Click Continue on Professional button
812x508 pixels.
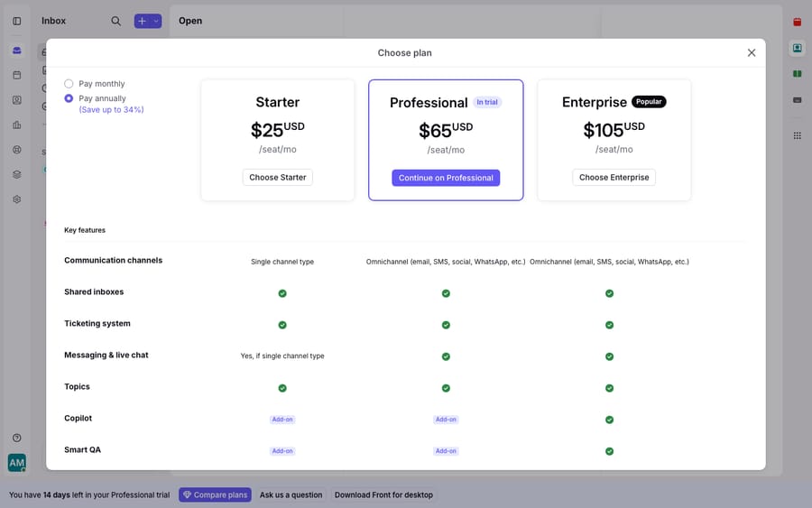tap(446, 178)
